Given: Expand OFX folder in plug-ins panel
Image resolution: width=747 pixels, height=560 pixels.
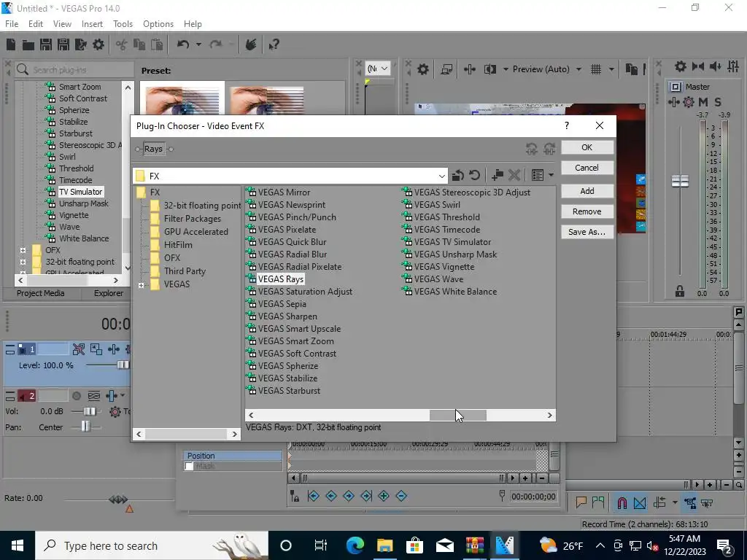Looking at the screenshot, I should point(23,250).
